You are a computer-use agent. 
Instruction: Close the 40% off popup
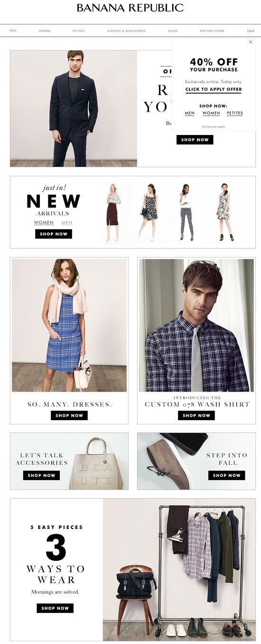point(251,42)
